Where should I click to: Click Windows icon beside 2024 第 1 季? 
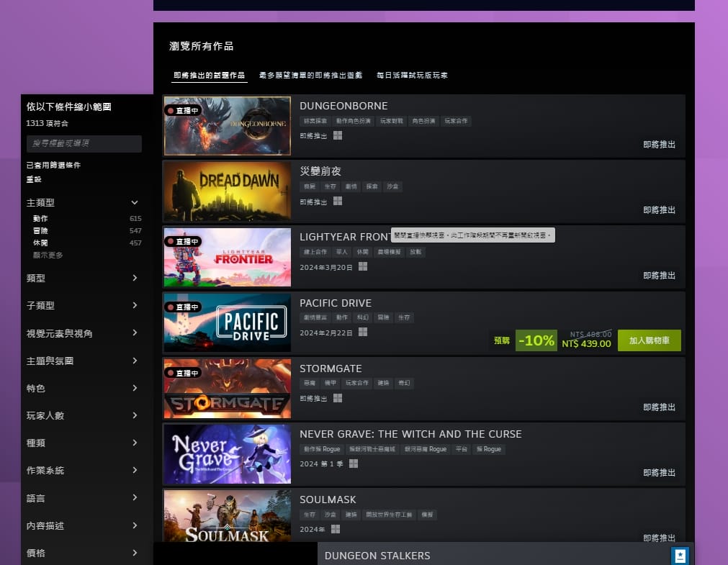(354, 464)
